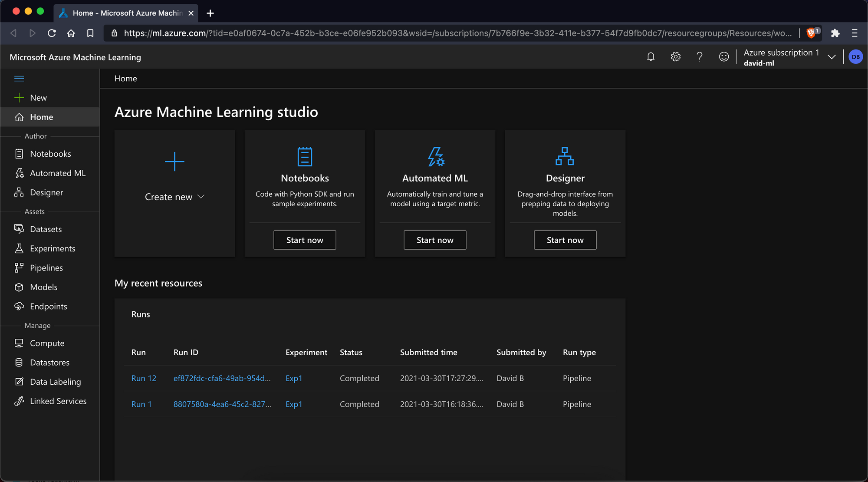Click the Notebooks card icon
This screenshot has height=482, width=868.
(x=305, y=157)
